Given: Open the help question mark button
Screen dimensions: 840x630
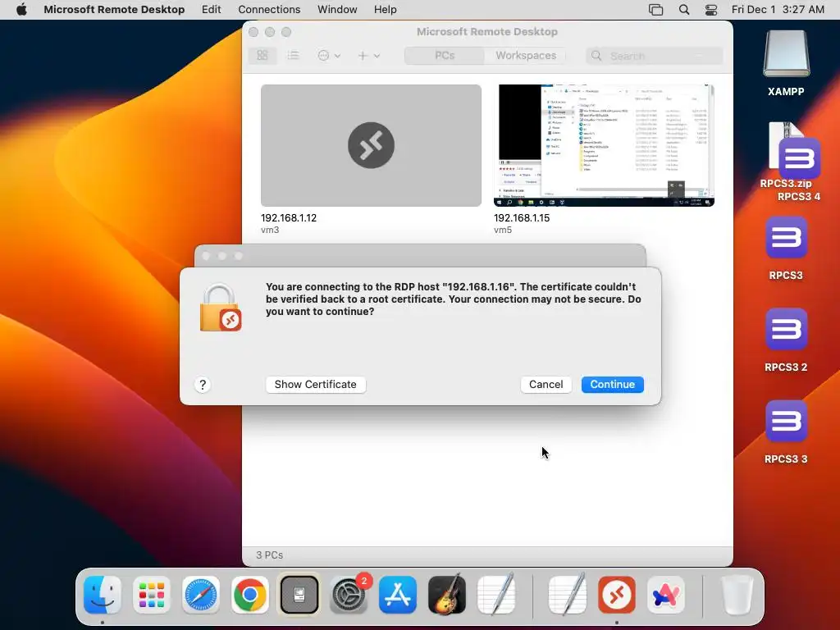Looking at the screenshot, I should 203,385.
